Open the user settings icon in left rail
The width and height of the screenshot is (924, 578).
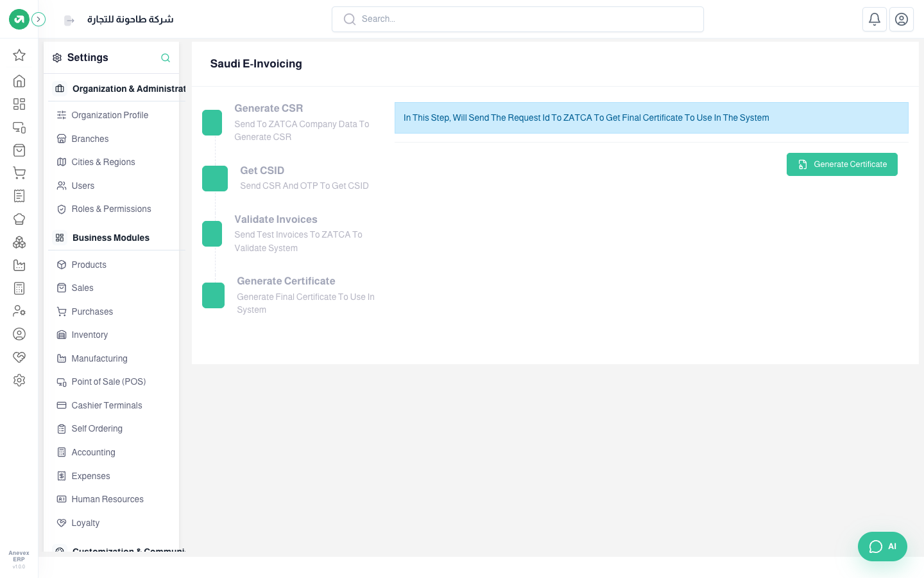(19, 311)
